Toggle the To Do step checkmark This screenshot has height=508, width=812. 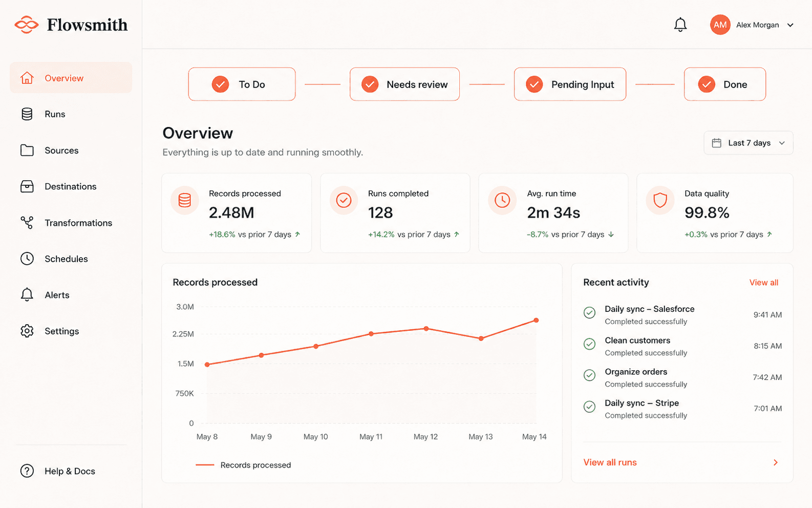pyautogui.click(x=220, y=84)
